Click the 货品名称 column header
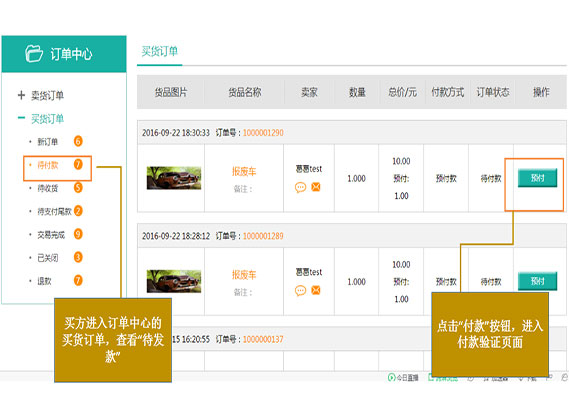This screenshot has width=569, height=398. [x=245, y=92]
